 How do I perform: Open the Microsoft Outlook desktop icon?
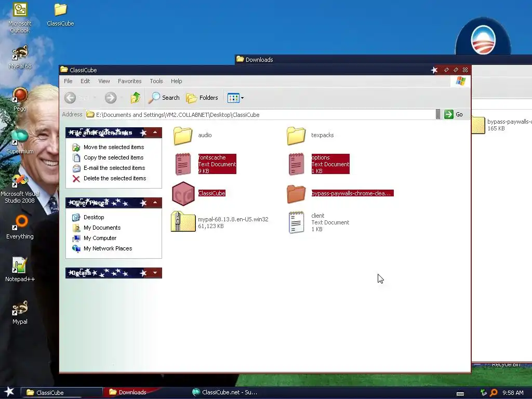tap(20, 18)
